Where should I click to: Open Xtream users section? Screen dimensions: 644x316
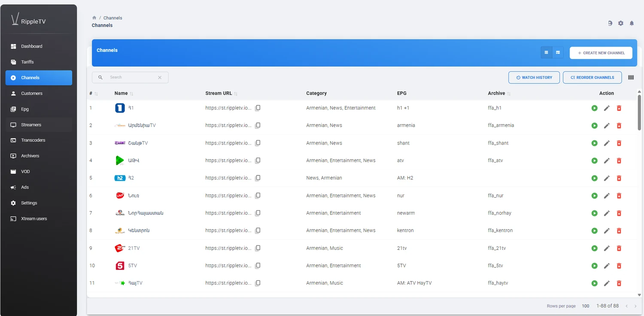(x=39, y=218)
